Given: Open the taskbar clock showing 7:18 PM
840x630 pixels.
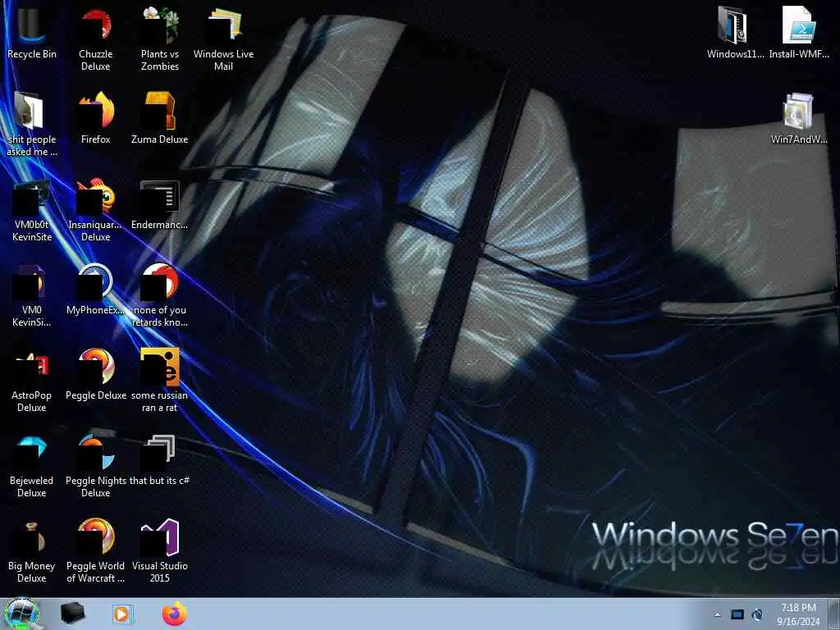Looking at the screenshot, I should coord(798,614).
